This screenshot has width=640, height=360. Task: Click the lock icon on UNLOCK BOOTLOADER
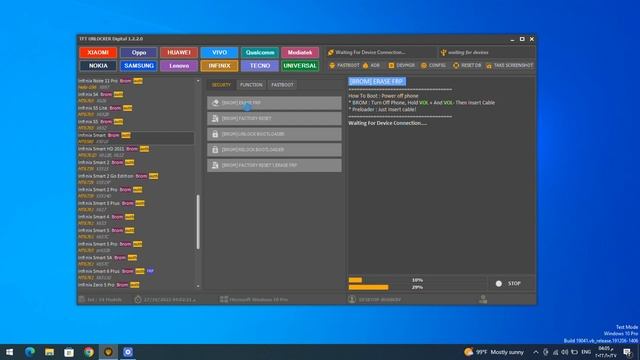click(x=215, y=134)
